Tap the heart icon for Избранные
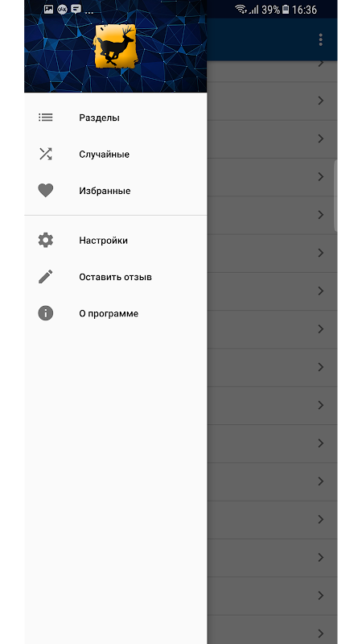 46,191
